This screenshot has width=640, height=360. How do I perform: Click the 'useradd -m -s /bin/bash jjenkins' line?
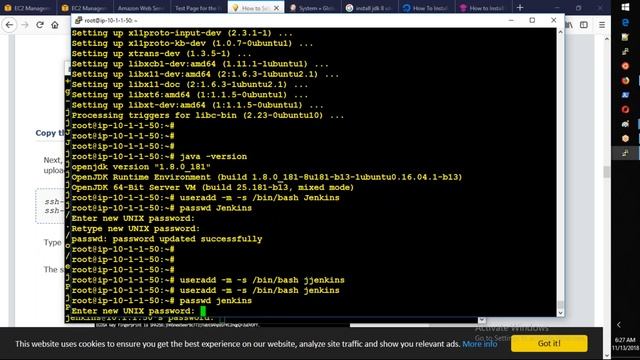(x=208, y=280)
